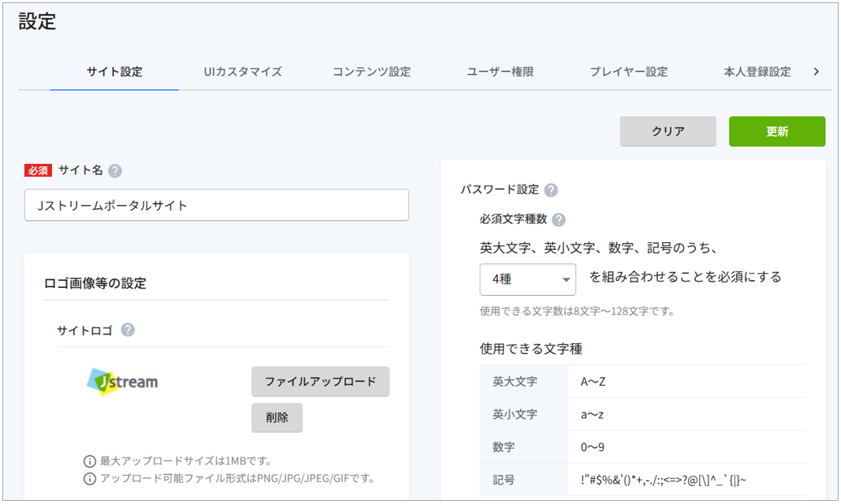Viewport: 841px width, 504px height.
Task: Click help icon next to 必須文字種数
Action: 559,220
